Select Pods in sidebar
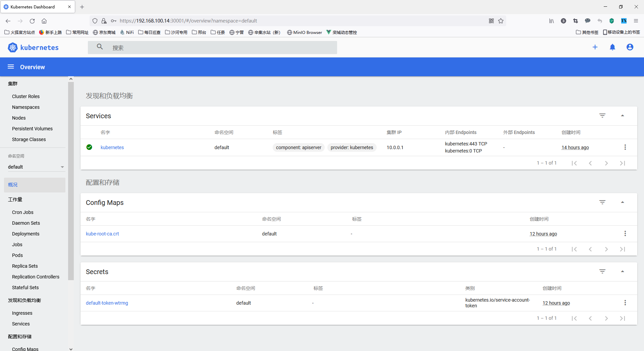644x351 pixels. tap(17, 255)
